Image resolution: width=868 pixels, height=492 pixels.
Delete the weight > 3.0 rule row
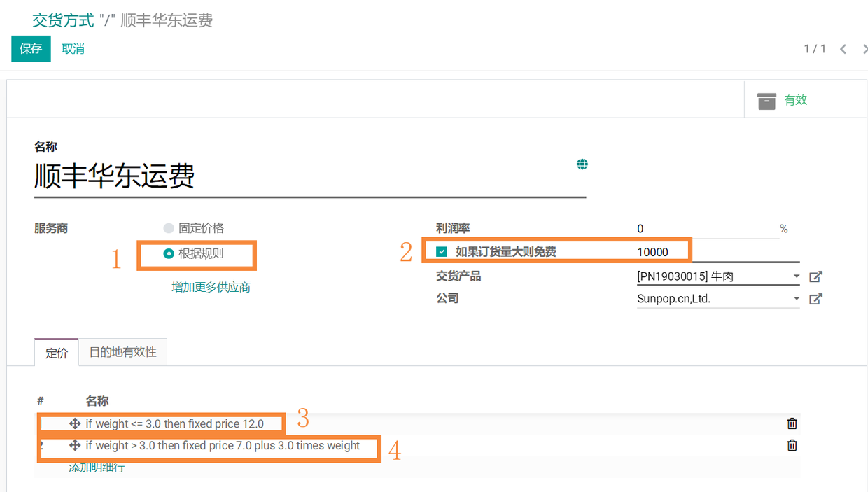coord(792,445)
